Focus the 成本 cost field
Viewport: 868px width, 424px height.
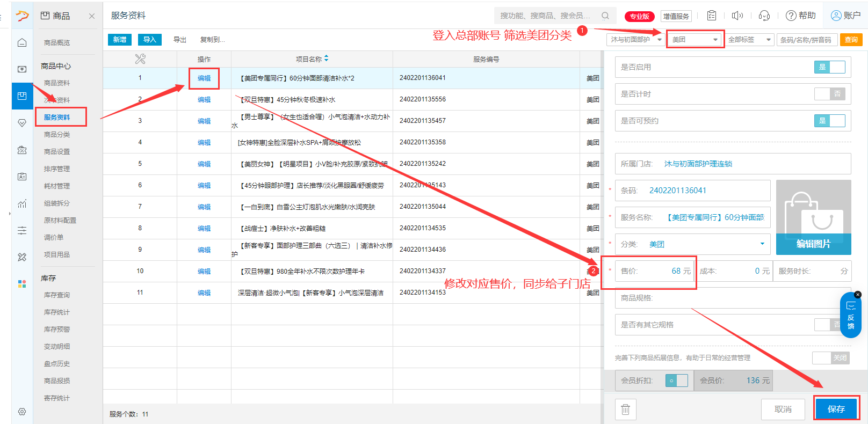click(x=734, y=271)
